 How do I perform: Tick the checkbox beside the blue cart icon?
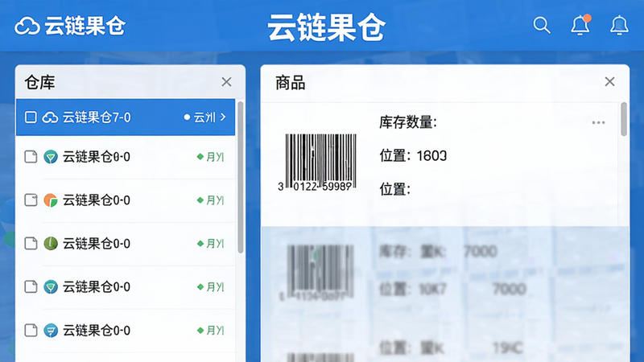31,331
